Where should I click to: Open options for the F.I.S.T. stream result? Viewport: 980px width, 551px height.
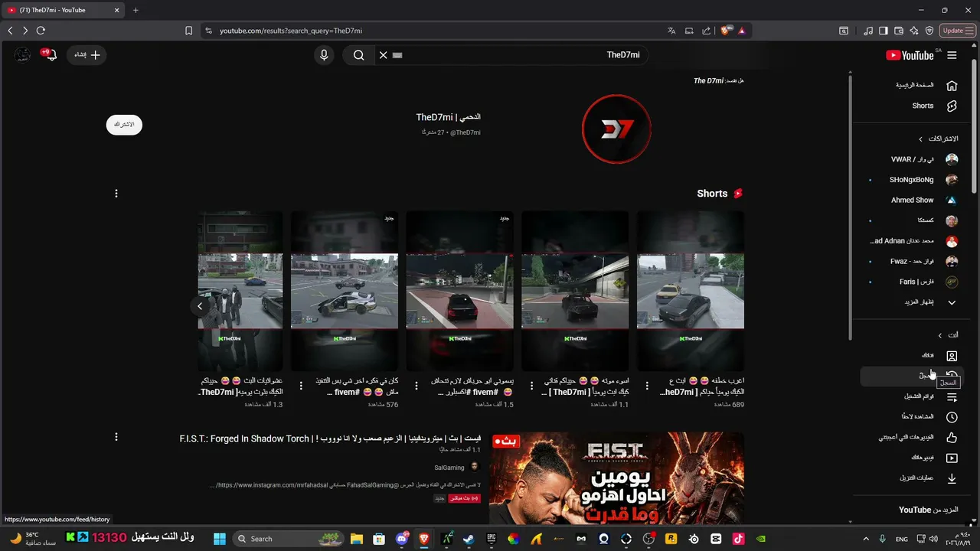[x=116, y=437]
